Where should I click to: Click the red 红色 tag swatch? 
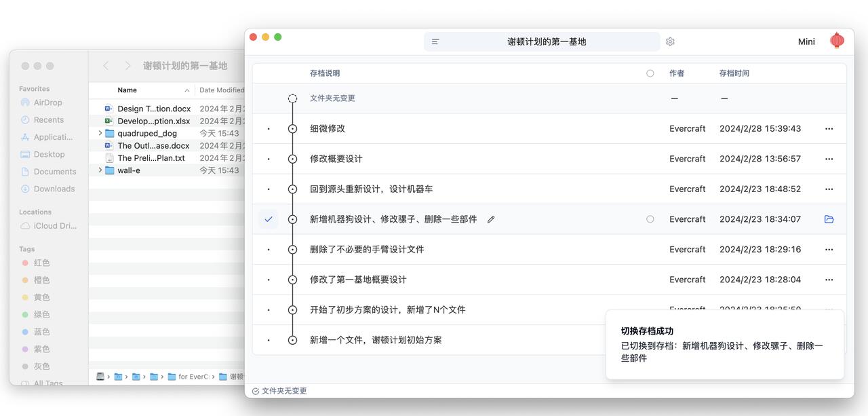[x=25, y=263]
